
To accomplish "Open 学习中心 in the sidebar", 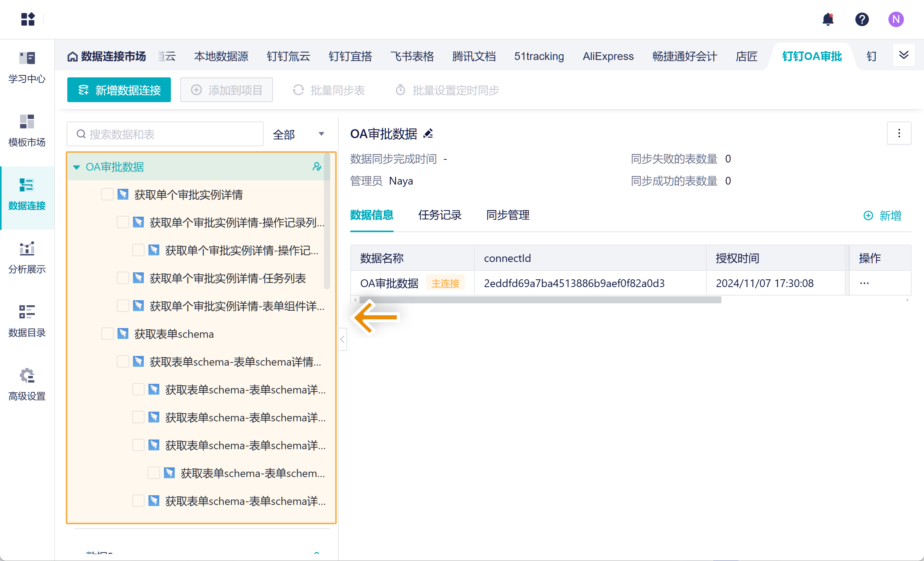I will tap(27, 67).
